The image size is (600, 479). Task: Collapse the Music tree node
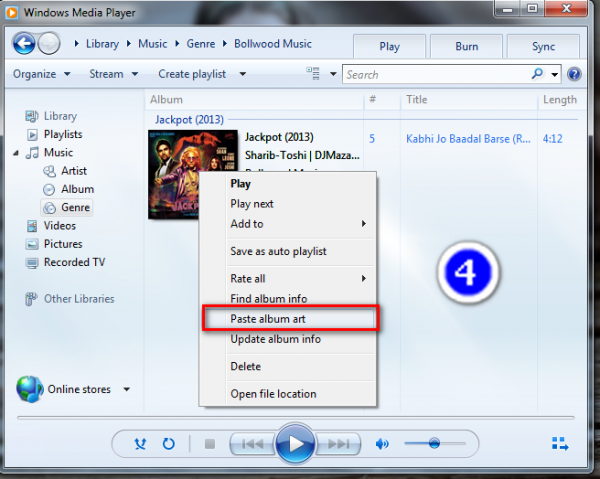click(x=16, y=153)
